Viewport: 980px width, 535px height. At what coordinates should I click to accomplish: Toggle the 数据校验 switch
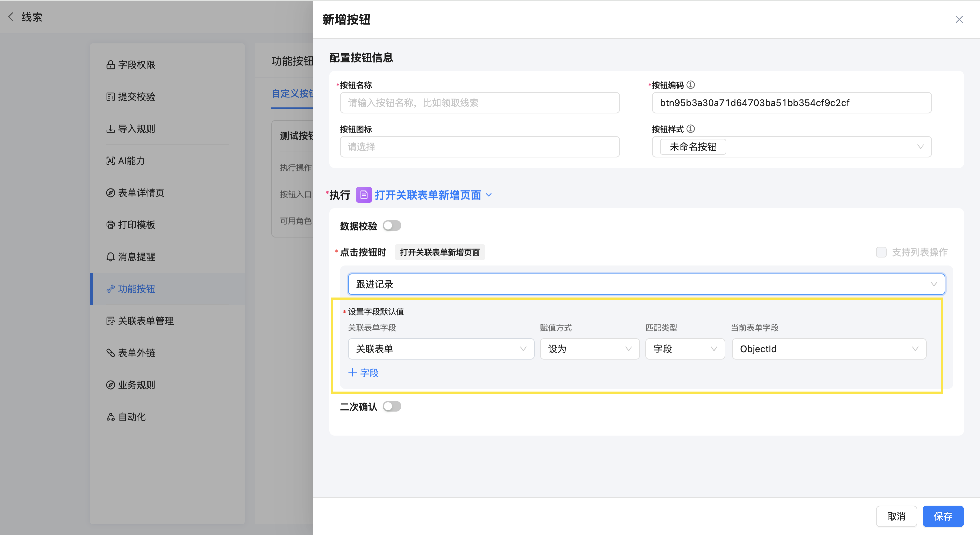click(x=392, y=226)
